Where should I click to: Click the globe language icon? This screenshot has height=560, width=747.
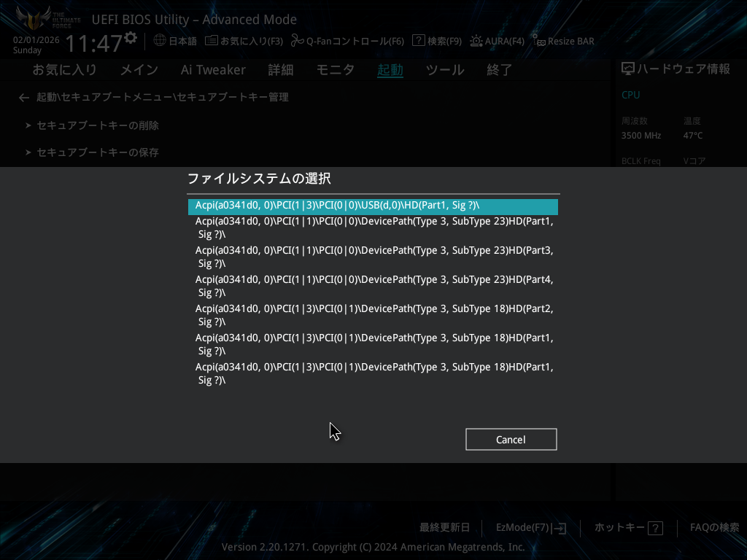coord(160,41)
